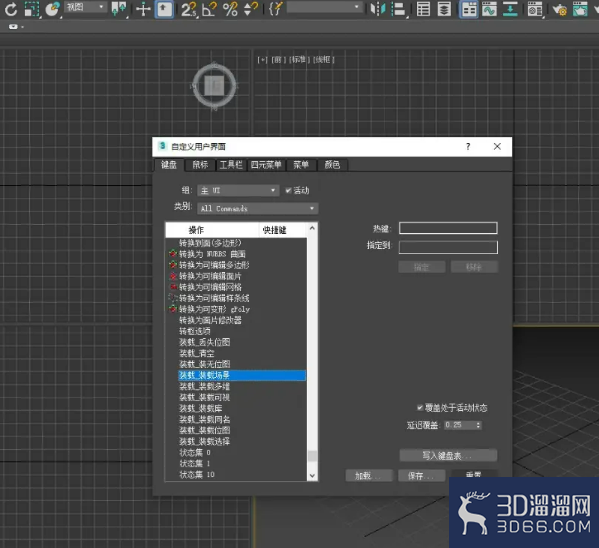This screenshot has height=548, width=599.
Task: Click the 操作 column header
Action: 212,230
